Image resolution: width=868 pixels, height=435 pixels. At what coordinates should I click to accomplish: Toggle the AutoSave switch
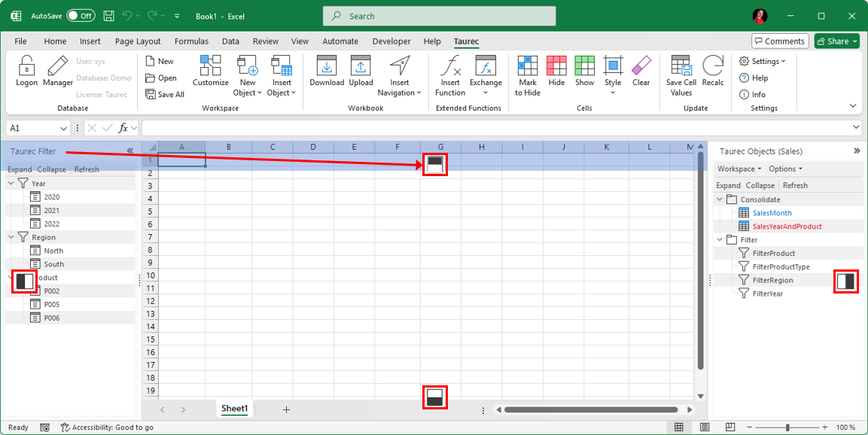click(x=81, y=16)
